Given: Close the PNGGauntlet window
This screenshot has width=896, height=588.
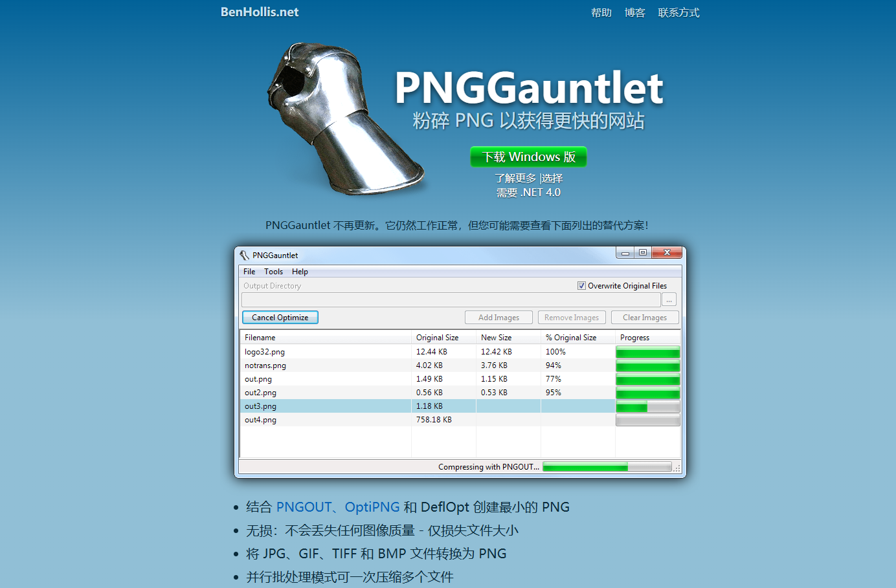Looking at the screenshot, I should pos(667,253).
